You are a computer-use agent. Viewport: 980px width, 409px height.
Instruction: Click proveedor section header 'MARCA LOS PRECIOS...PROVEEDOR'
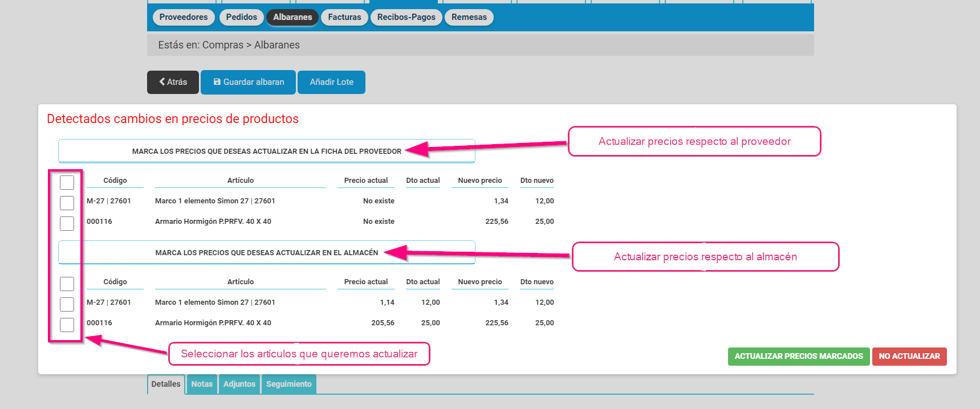click(x=267, y=151)
